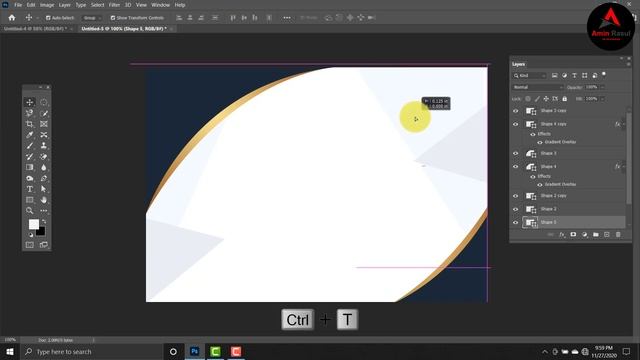640x360 pixels.
Task: Hide the Shape 4 copy layer
Action: (x=516, y=124)
